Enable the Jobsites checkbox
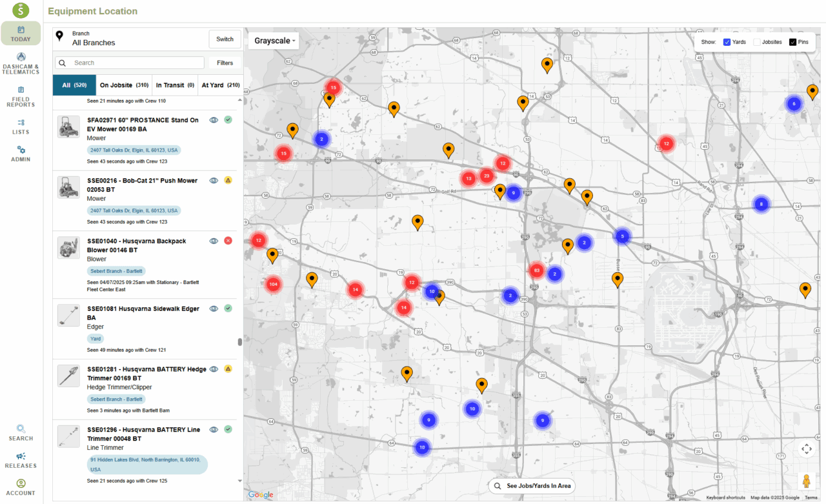The height and width of the screenshot is (504, 826). click(x=757, y=42)
